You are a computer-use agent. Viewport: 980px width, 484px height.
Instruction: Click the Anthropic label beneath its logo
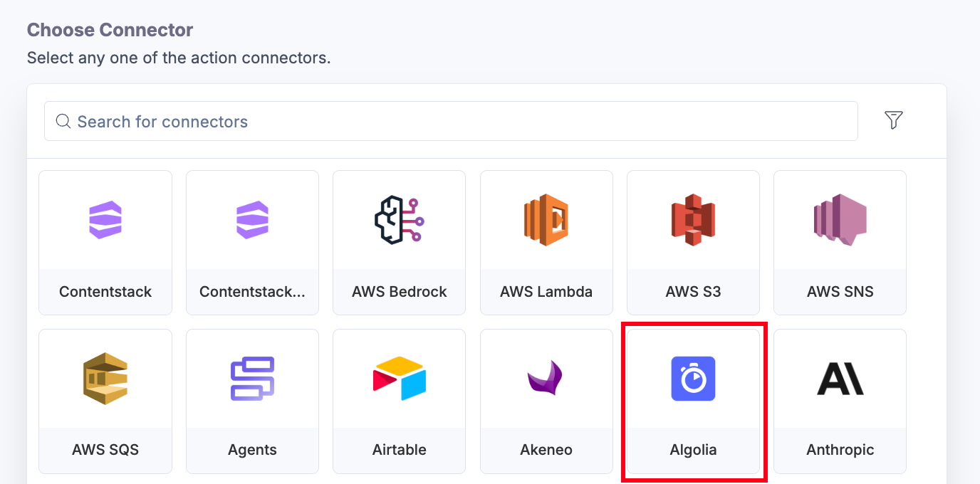[x=840, y=449]
